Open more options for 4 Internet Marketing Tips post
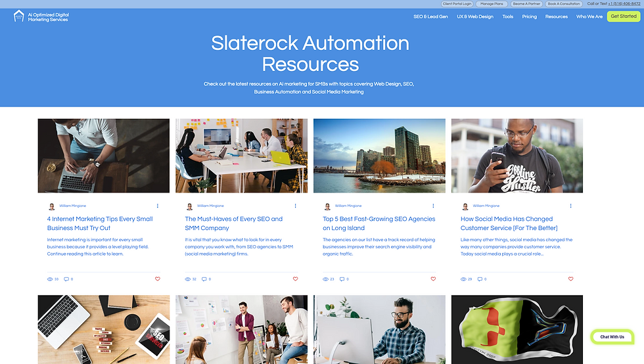This screenshot has width=644, height=364. (157, 206)
